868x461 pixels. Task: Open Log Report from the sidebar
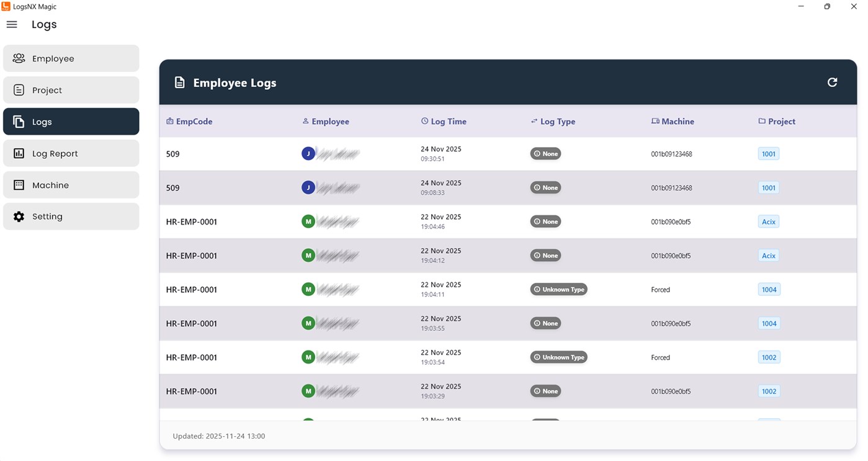coord(71,153)
